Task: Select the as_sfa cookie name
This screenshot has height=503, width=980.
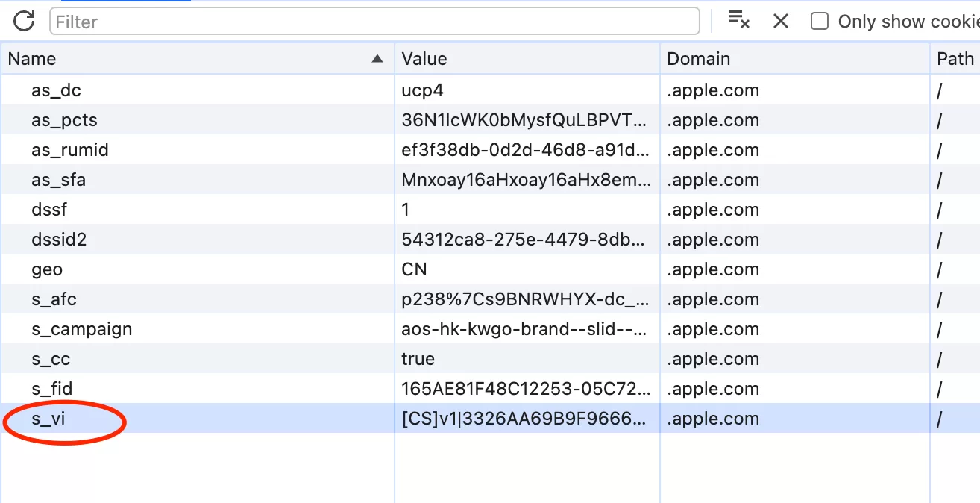Action: (58, 180)
